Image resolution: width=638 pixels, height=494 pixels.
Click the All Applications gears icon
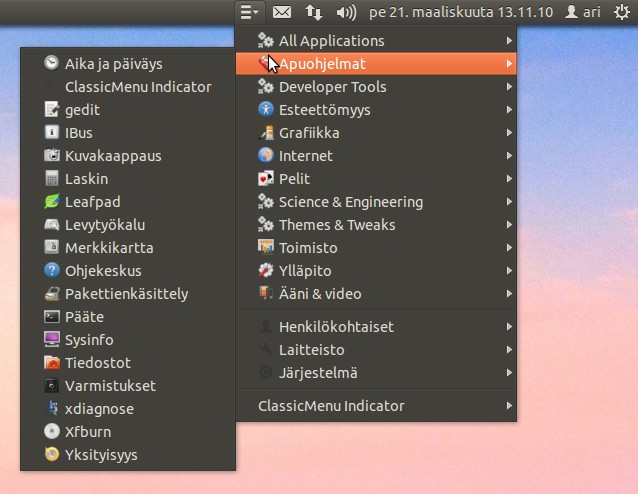pyautogui.click(x=266, y=40)
